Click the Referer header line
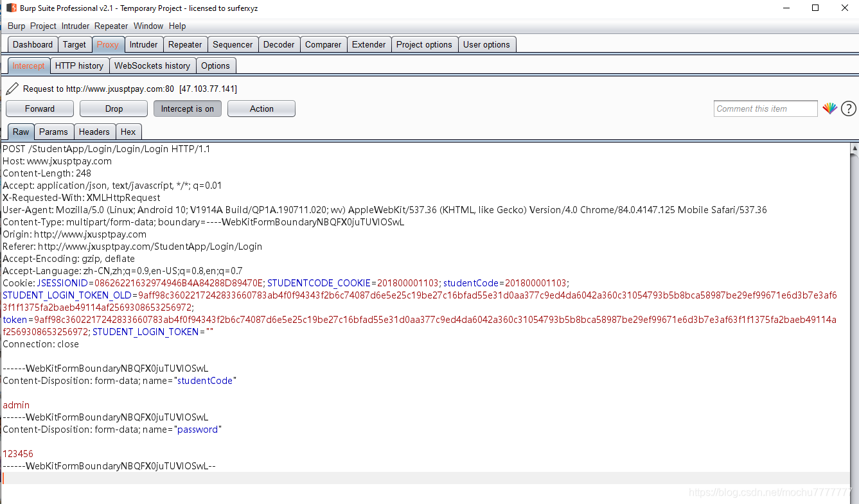This screenshot has height=504, width=859. 132,247
